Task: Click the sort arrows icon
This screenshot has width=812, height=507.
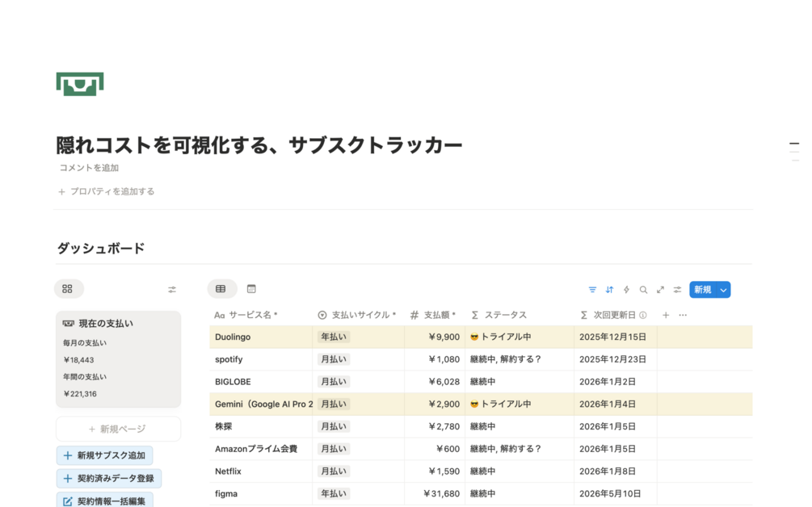Action: (x=609, y=290)
